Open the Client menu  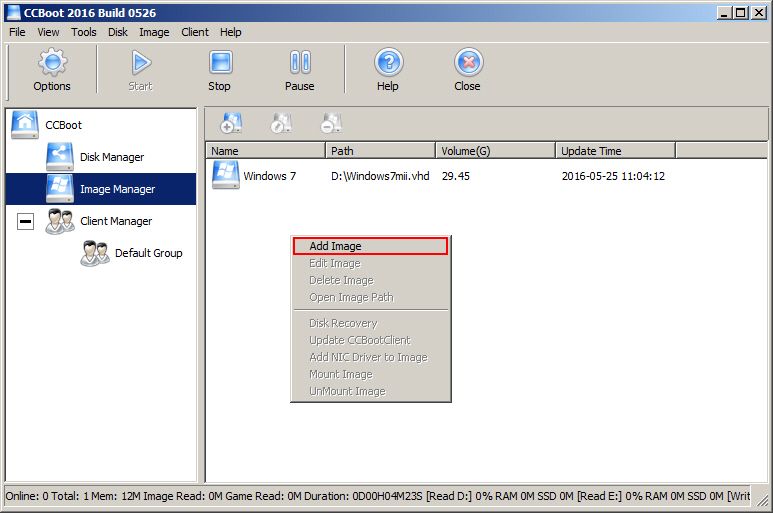tap(195, 32)
